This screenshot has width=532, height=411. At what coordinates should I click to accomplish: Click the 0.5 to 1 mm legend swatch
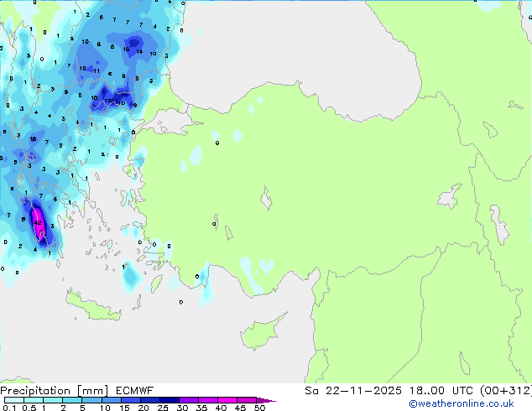34,400
